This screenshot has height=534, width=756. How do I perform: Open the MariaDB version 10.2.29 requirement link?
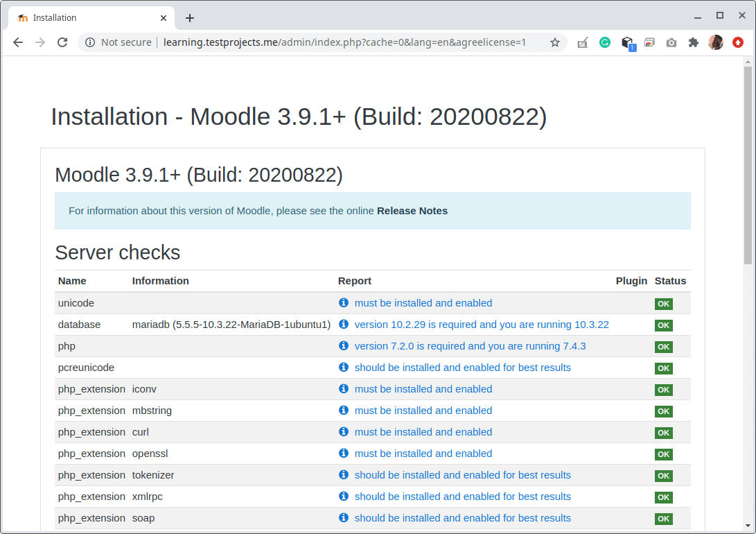click(482, 325)
